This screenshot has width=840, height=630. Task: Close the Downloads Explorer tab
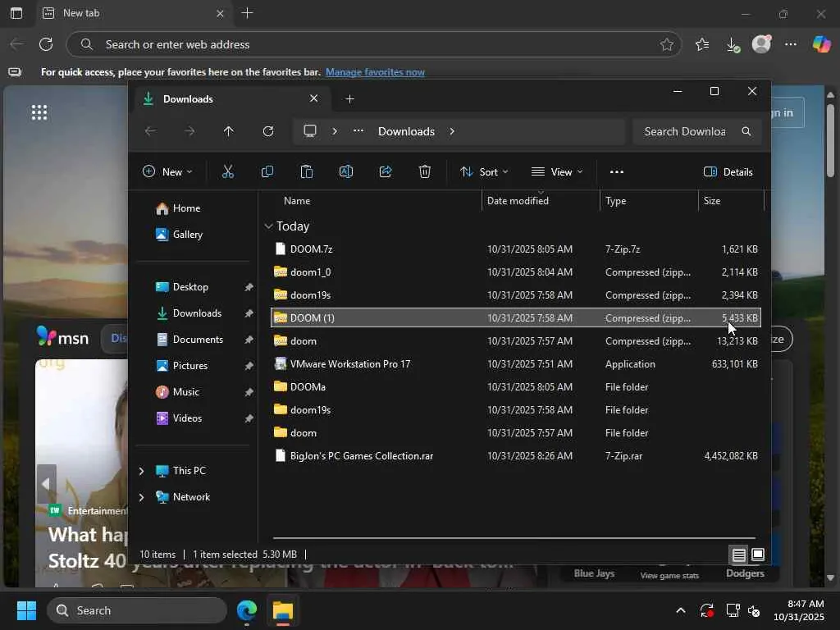point(314,98)
